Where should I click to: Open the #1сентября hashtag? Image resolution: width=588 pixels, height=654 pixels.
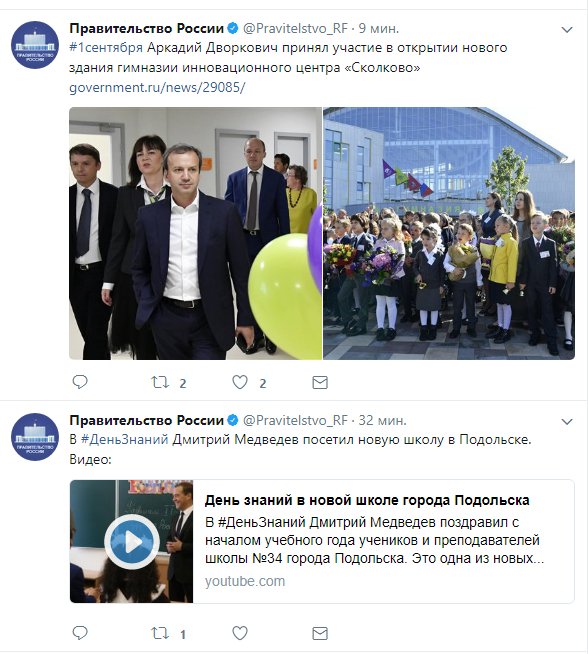(x=106, y=48)
